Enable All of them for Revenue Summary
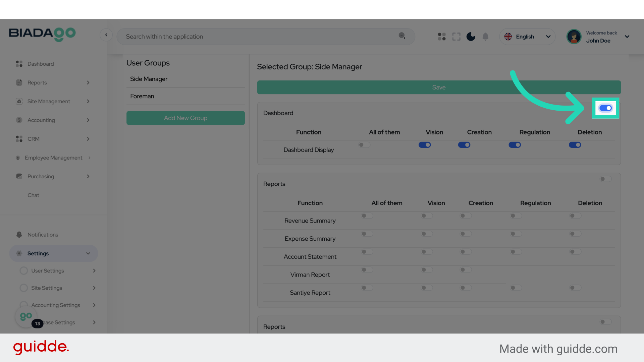Image resolution: width=644 pixels, height=362 pixels. tap(367, 216)
